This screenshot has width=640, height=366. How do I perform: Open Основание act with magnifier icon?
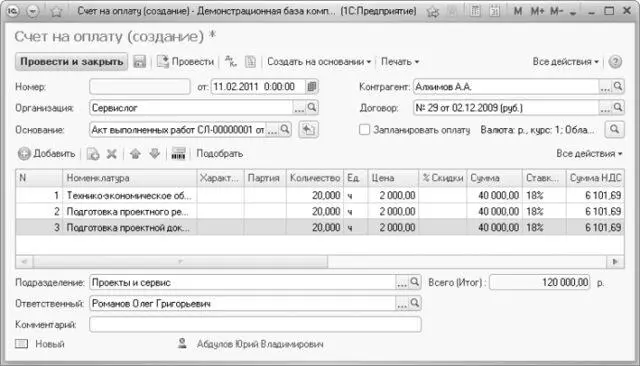285,129
